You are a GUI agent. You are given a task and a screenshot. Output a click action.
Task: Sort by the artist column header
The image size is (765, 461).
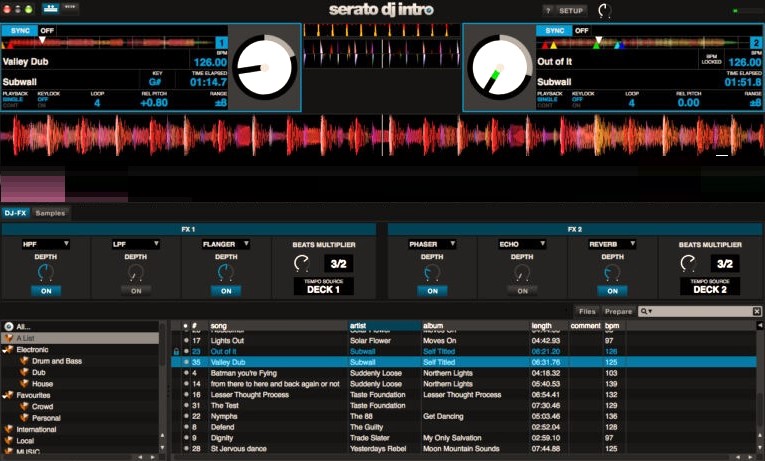(384, 325)
